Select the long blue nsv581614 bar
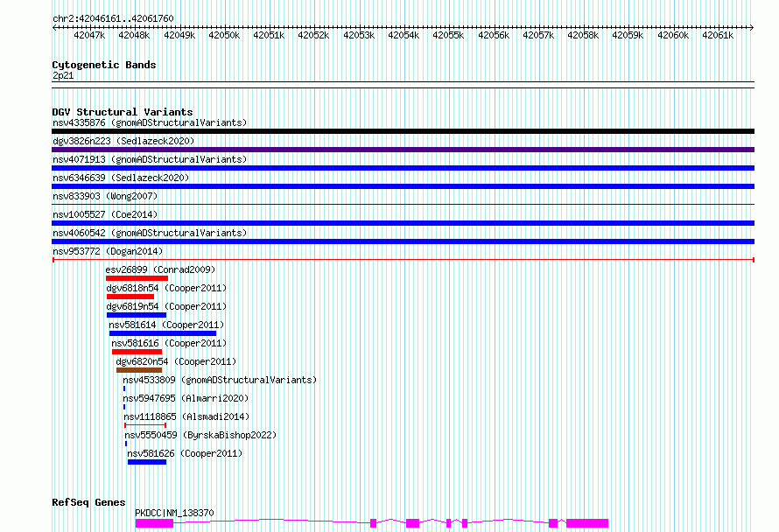The height and width of the screenshot is (532, 779). point(163,333)
